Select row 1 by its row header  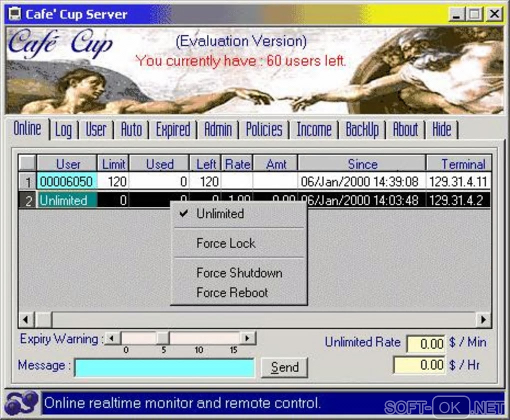pyautogui.click(x=27, y=181)
